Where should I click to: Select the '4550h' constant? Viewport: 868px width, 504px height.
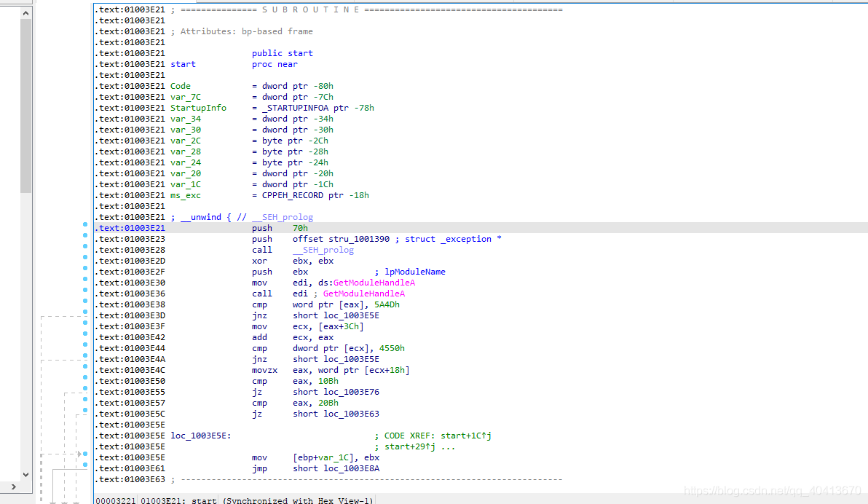392,348
